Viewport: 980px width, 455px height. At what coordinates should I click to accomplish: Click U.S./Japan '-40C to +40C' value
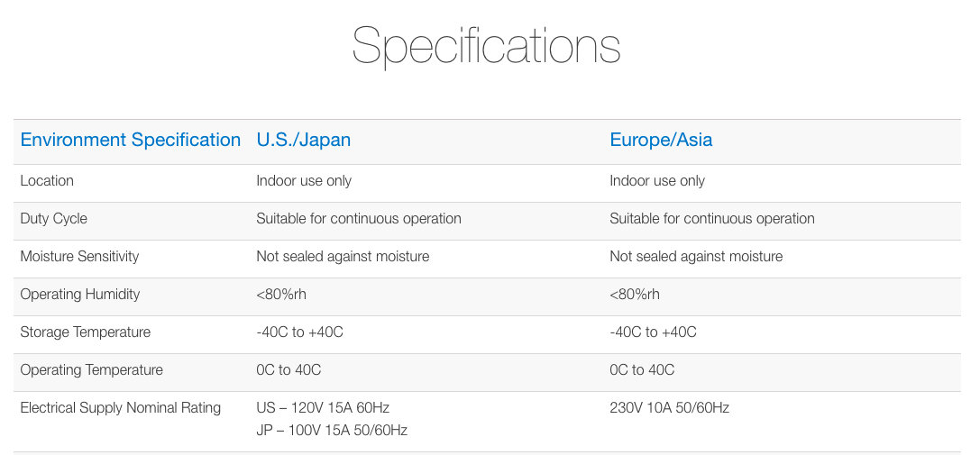click(x=299, y=332)
